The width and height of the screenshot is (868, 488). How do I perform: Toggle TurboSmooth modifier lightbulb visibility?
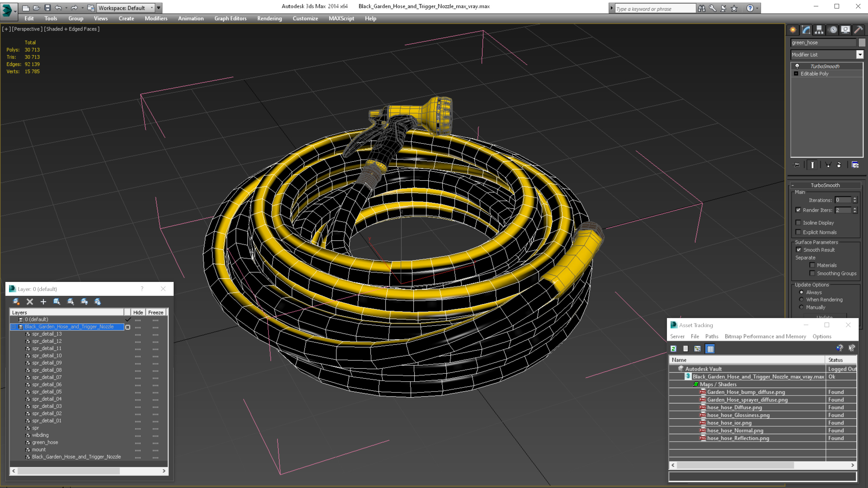[x=797, y=66]
